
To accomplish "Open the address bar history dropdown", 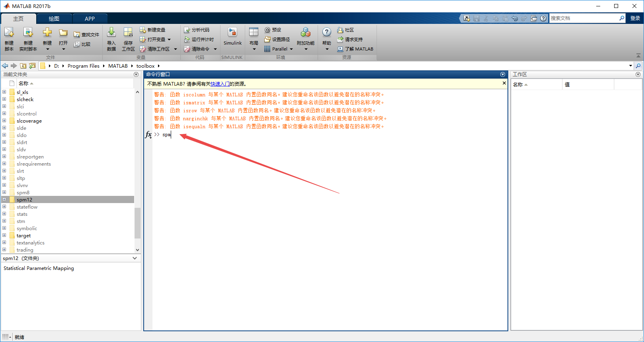I will (x=630, y=66).
